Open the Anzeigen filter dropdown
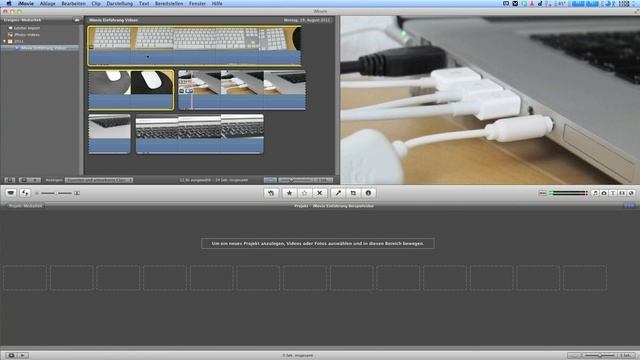The width and height of the screenshot is (640, 360). pos(99,180)
